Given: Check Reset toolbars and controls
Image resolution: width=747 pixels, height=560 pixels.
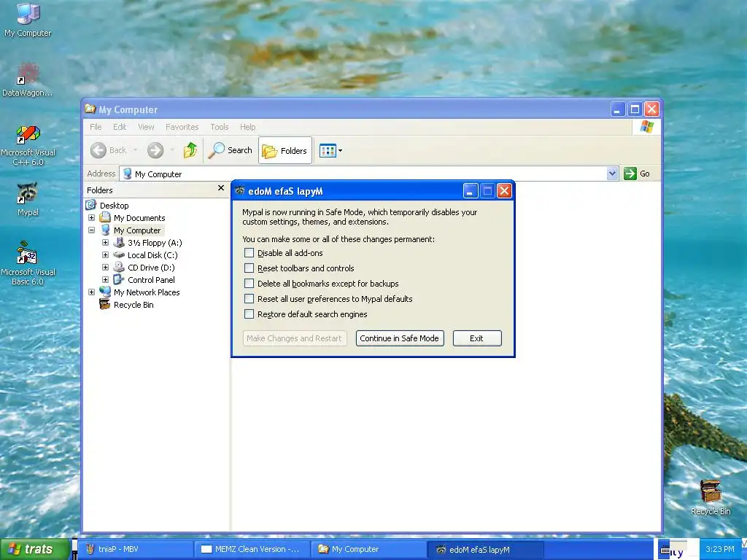Looking at the screenshot, I should coord(249,268).
